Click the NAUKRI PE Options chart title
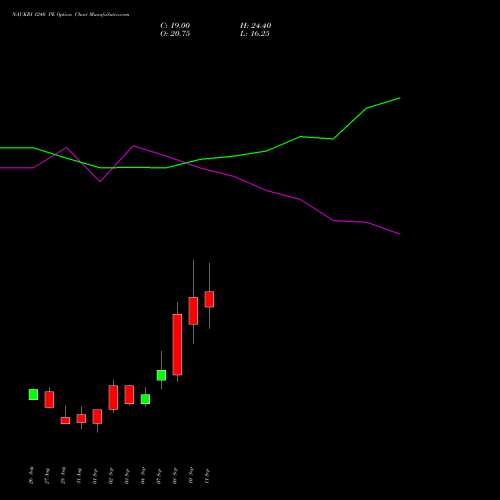The width and height of the screenshot is (500, 500). point(70,14)
